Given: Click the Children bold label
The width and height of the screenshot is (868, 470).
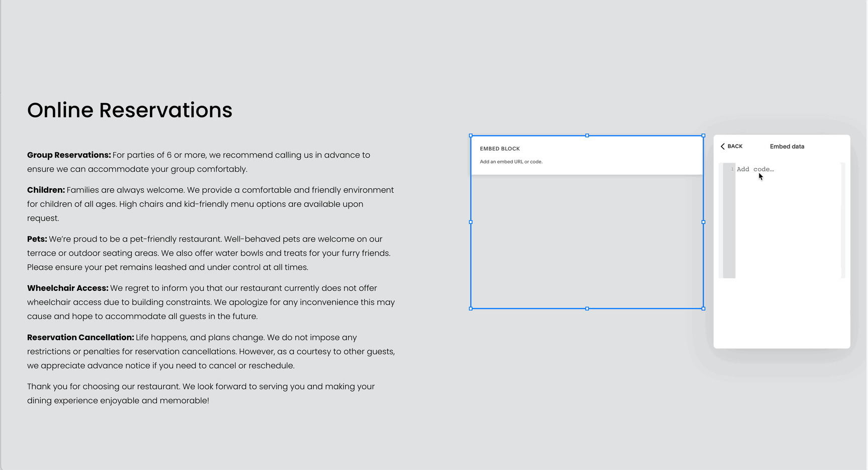Looking at the screenshot, I should (x=46, y=190).
